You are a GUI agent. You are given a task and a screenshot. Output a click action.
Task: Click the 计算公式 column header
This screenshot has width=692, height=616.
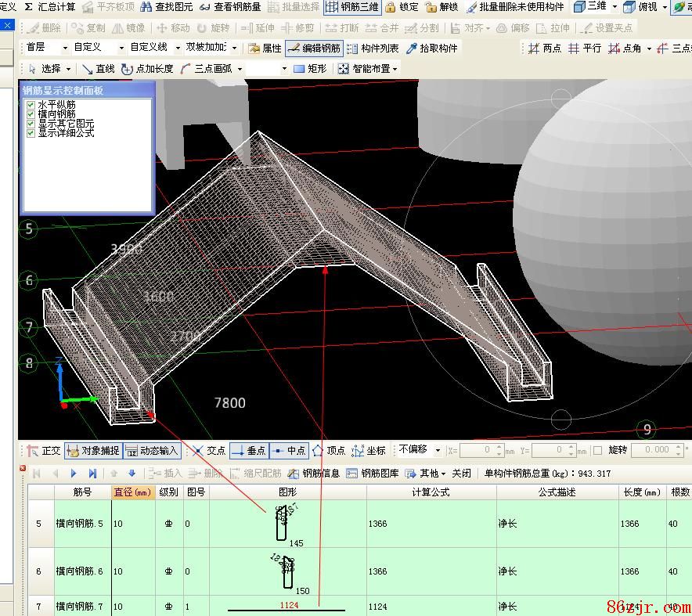(431, 492)
